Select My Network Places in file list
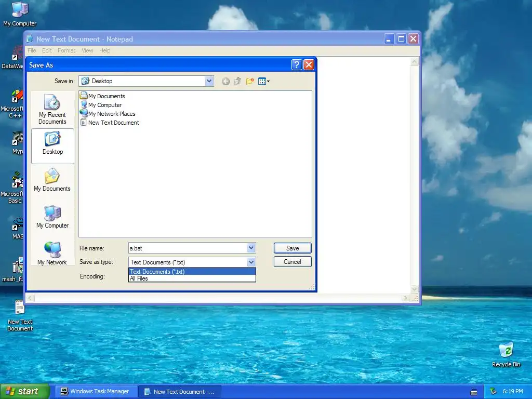The width and height of the screenshot is (532, 399). point(108,114)
